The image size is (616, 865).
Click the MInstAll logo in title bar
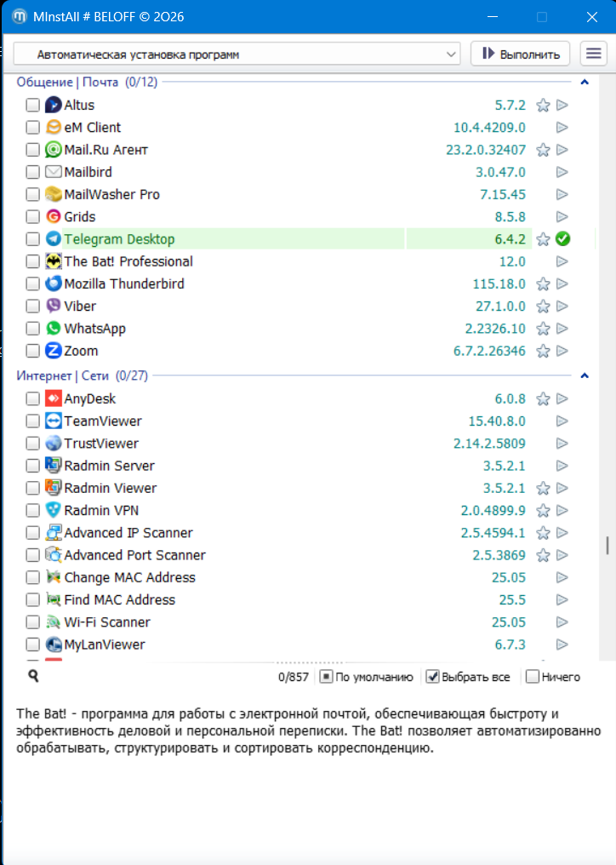coord(20,16)
